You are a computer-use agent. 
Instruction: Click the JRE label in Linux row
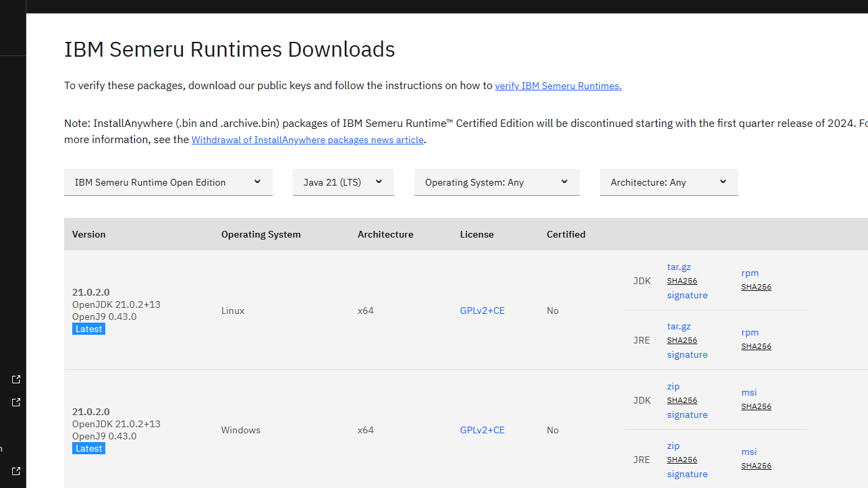(642, 340)
